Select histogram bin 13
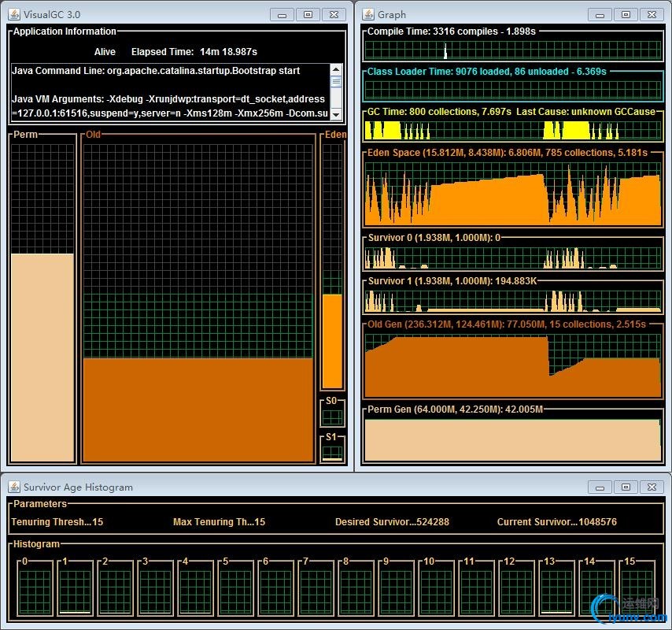The width and height of the screenshot is (672, 630). (556, 590)
